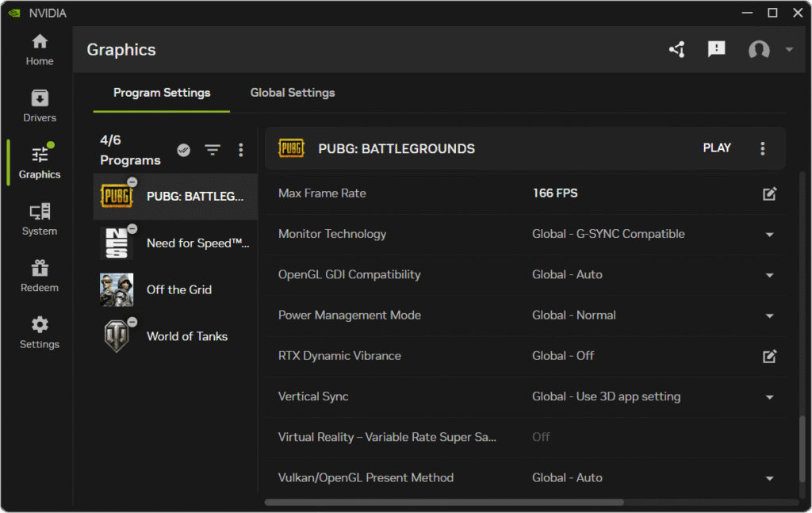Open the programs filter icon
The width and height of the screenshot is (812, 513).
pyautogui.click(x=213, y=150)
